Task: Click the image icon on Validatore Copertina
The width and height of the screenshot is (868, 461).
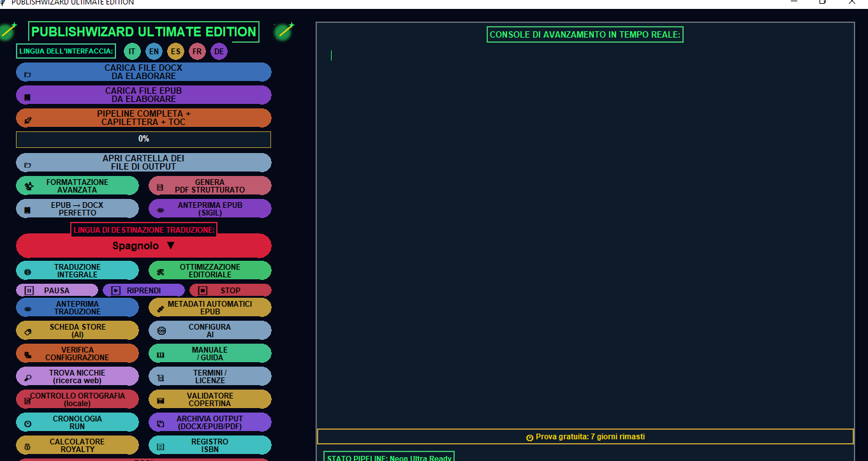Action: [x=160, y=401]
